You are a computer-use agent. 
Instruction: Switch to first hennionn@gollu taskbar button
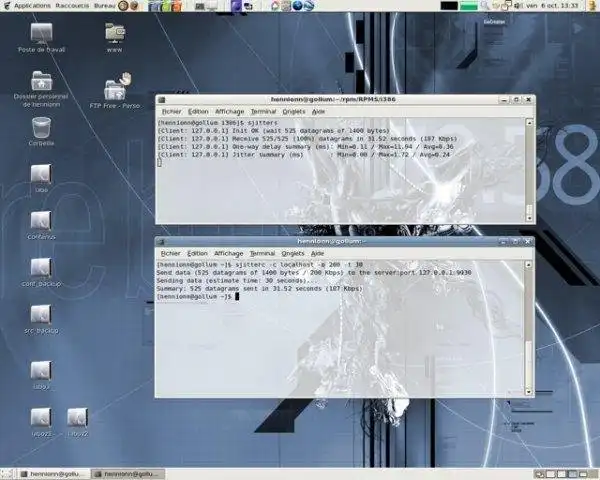tap(54, 474)
